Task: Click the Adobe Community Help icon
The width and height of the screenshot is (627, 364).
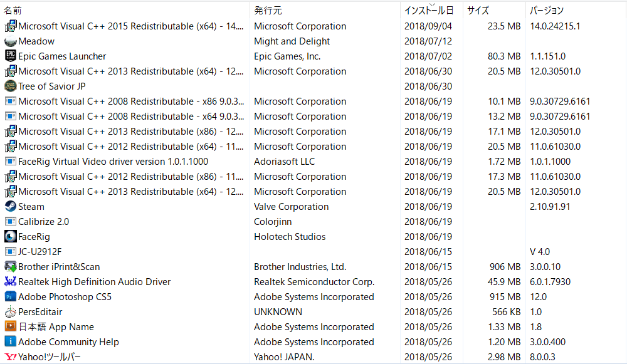Action: [10, 342]
